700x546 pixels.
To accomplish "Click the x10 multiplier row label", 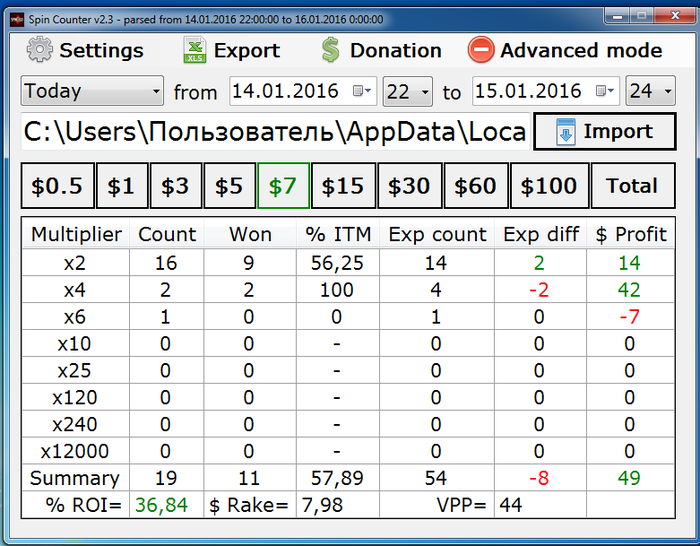I will tap(75, 344).
